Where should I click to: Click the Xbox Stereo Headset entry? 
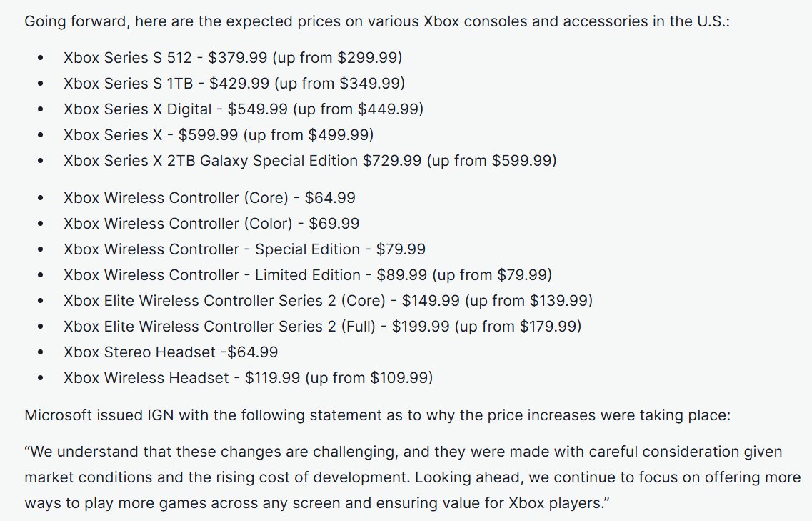(x=171, y=352)
